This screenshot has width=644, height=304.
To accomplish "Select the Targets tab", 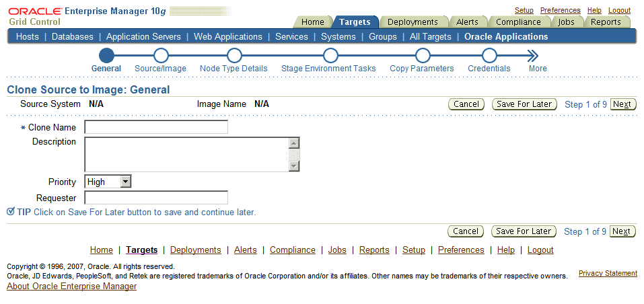I will [x=355, y=22].
